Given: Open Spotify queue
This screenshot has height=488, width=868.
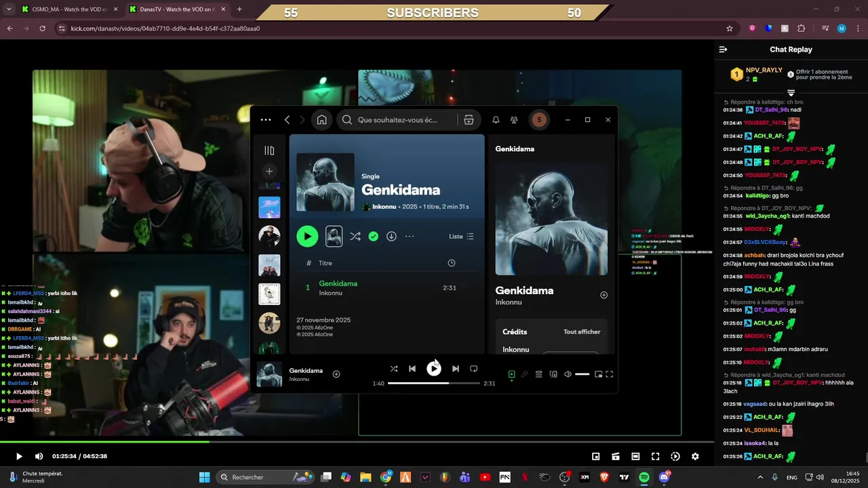Looking at the screenshot, I should (x=538, y=374).
